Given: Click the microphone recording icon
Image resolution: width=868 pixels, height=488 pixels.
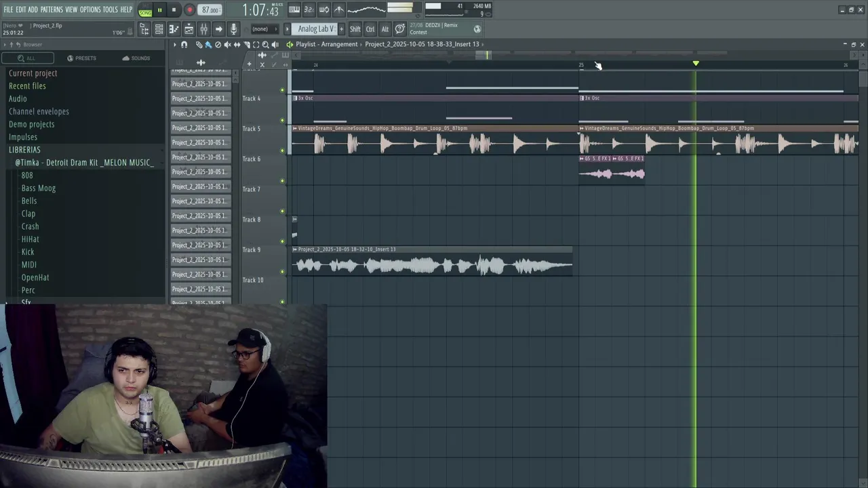Looking at the screenshot, I should (x=233, y=29).
